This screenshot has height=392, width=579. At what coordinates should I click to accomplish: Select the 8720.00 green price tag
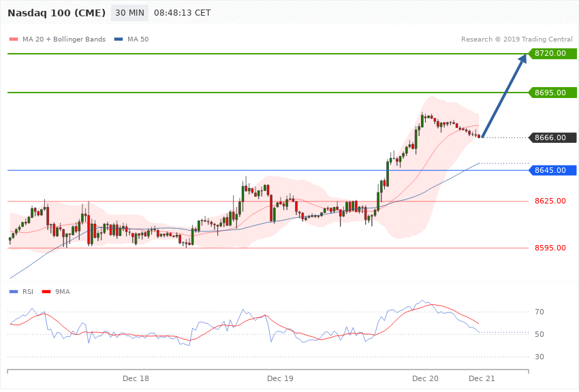pos(553,54)
